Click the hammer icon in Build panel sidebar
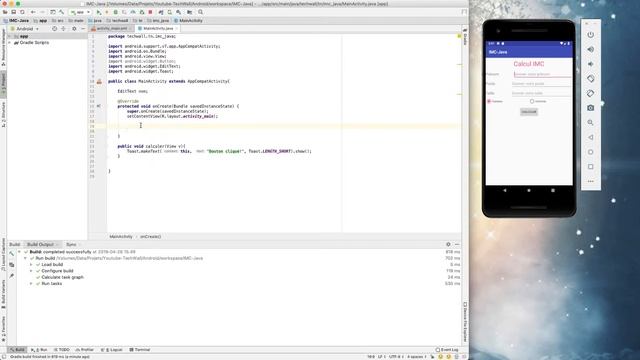 tap(11, 253)
